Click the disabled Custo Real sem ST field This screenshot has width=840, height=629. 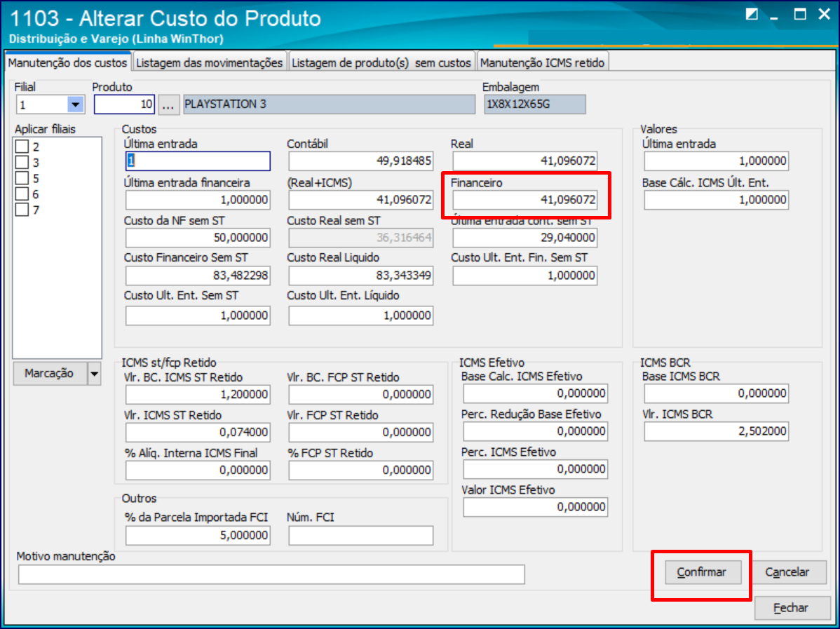tap(361, 238)
